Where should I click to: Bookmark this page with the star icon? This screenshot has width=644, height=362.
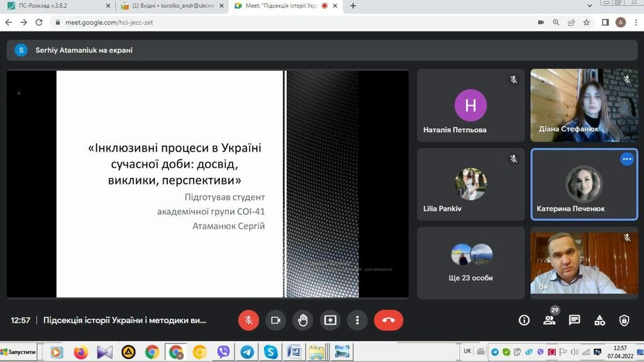[x=586, y=22]
